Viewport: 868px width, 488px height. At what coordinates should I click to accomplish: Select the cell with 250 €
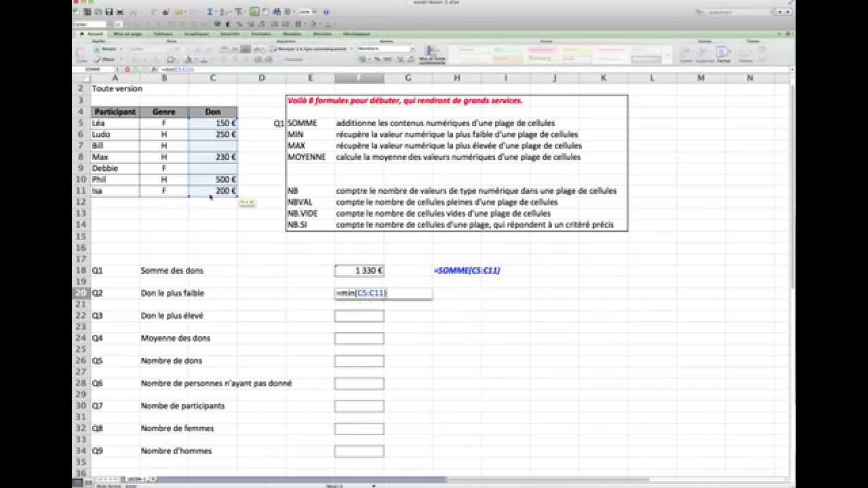point(213,134)
